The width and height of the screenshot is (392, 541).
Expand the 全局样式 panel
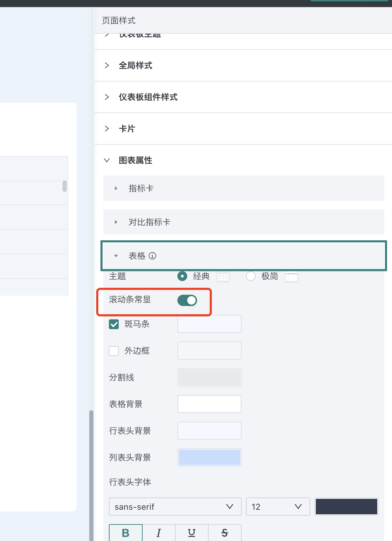click(243, 65)
